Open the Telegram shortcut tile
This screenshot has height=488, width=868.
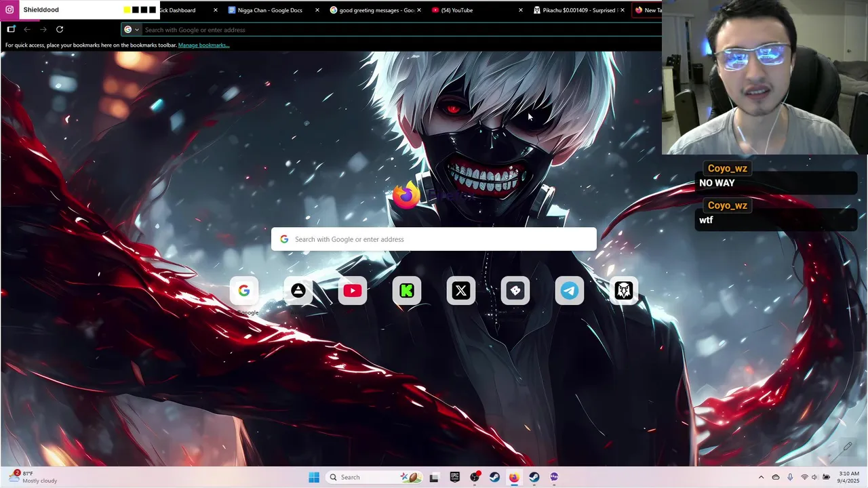click(570, 291)
